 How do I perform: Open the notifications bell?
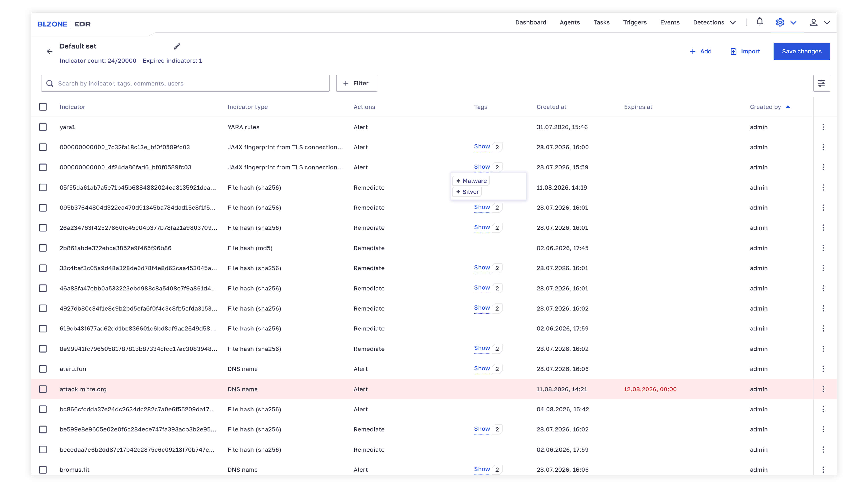759,22
